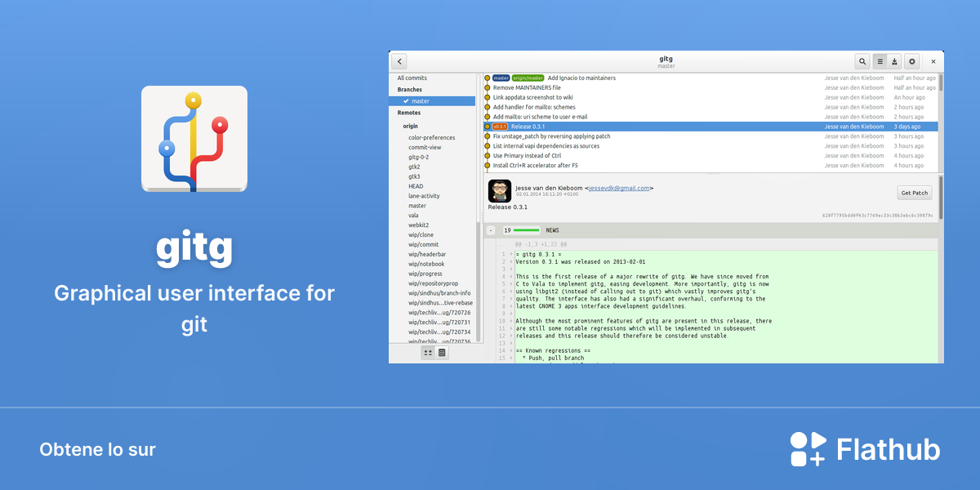Screen dimensions: 980x490
Task: Select the color-preferences remote branch
Action: pyautogui.click(x=432, y=138)
